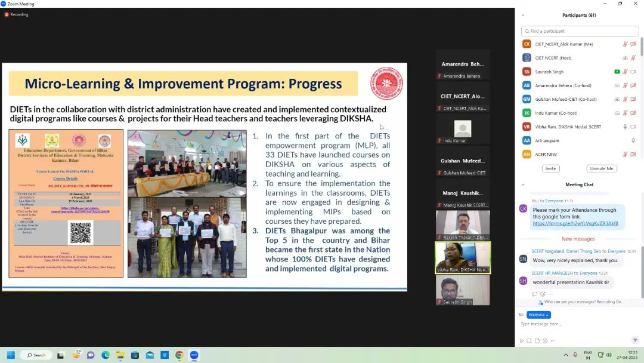644x363 pixels.
Task: Click the Windows Start button
Action: tap(11, 355)
